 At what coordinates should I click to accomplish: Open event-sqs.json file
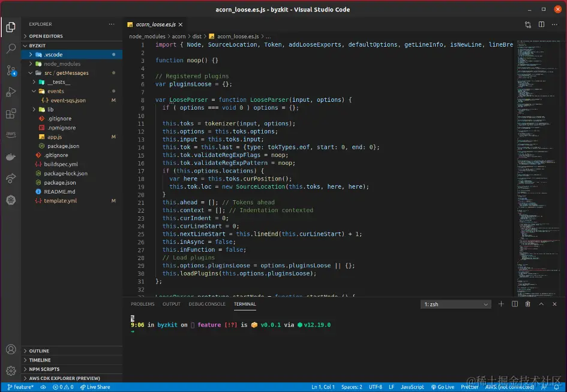(x=71, y=101)
